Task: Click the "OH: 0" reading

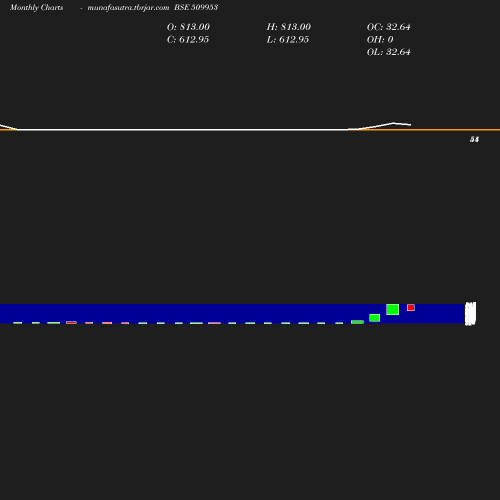Action: (x=380, y=40)
